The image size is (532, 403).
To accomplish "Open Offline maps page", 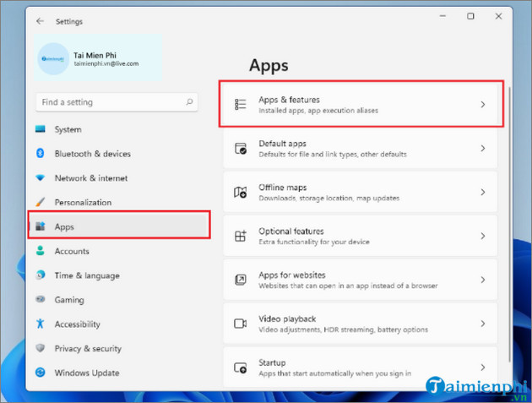I will pyautogui.click(x=361, y=192).
